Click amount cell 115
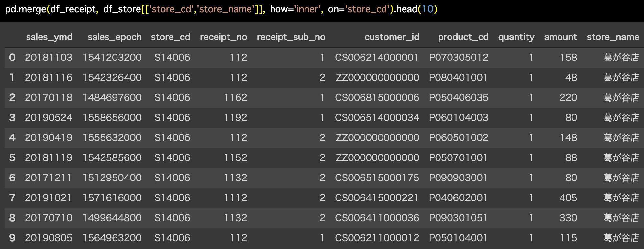Viewport: 644px width, 249px height. point(569,238)
